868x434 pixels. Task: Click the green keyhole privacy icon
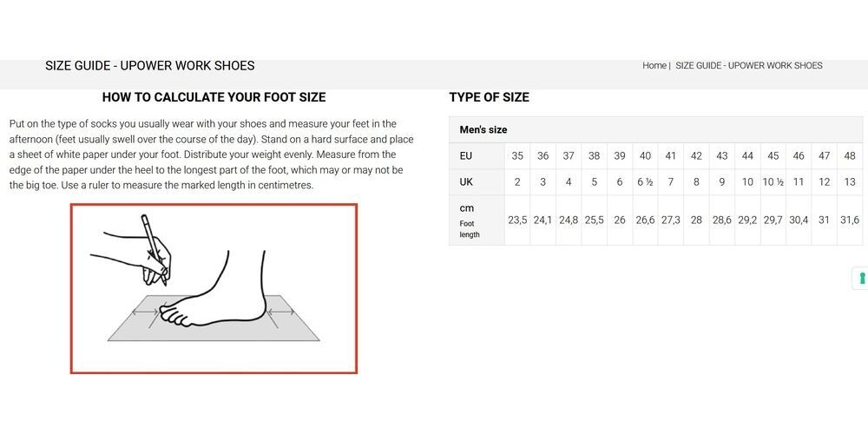(862, 279)
